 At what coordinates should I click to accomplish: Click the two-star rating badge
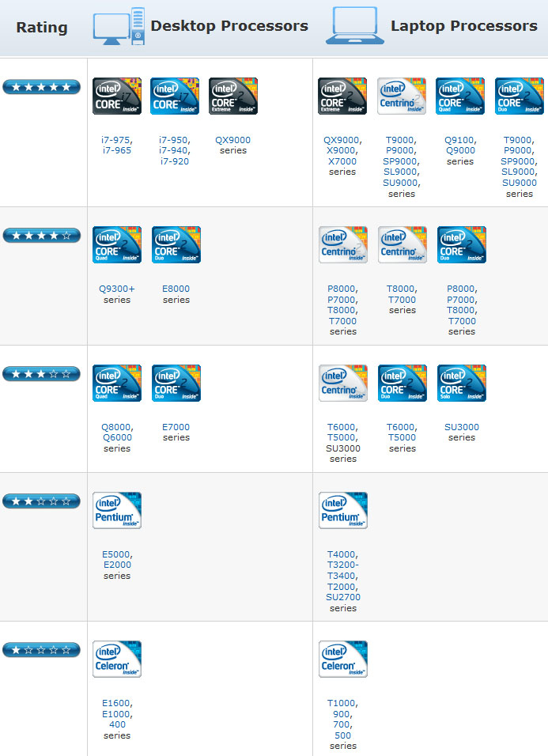41,501
